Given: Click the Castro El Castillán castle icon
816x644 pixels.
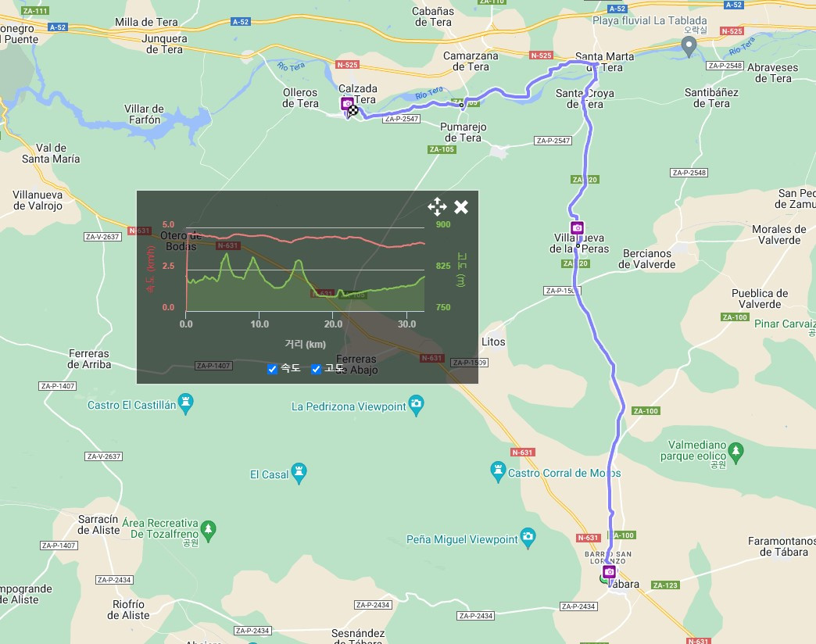Looking at the screenshot, I should pos(186,403).
